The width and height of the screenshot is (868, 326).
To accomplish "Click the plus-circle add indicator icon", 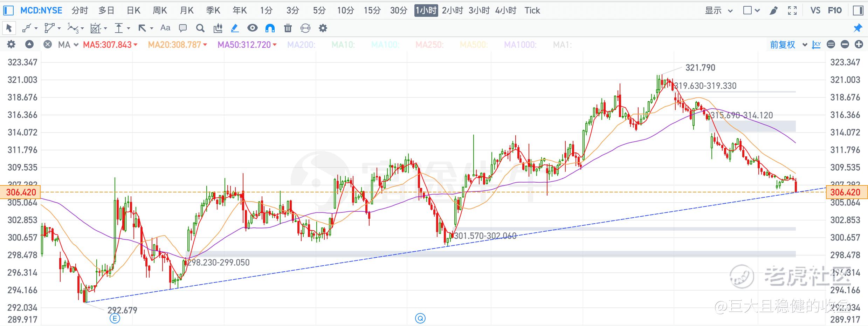I will pos(859,45).
